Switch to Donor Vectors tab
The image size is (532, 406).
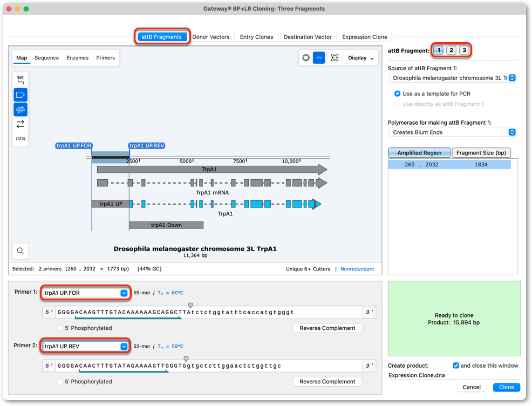click(x=211, y=37)
